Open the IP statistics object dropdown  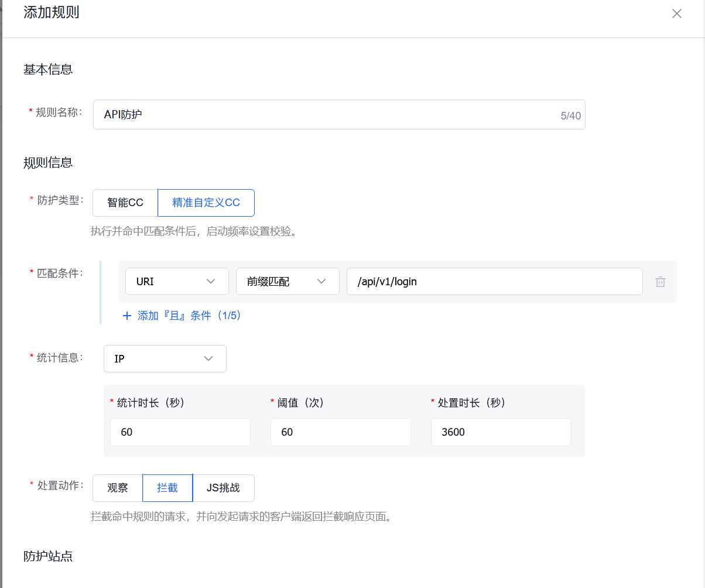pyautogui.click(x=165, y=358)
